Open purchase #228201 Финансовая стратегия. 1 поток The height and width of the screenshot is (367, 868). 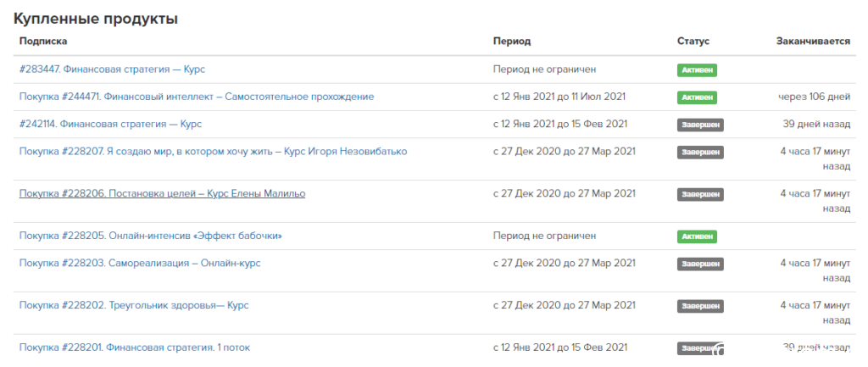135,348
